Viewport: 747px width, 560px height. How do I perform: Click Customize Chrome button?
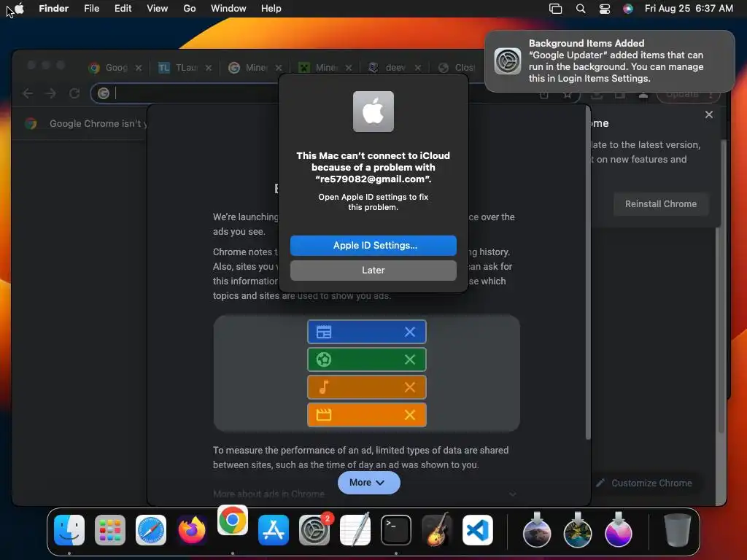coord(645,483)
